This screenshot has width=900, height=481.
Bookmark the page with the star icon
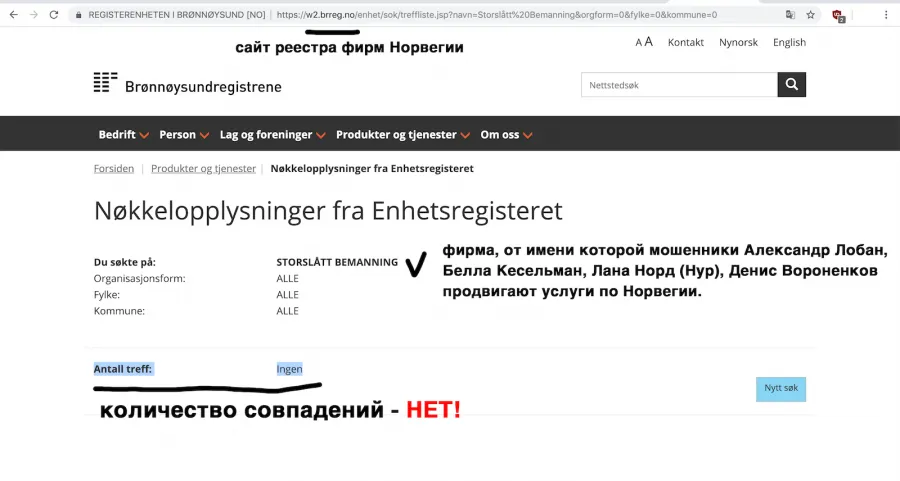[x=810, y=15]
